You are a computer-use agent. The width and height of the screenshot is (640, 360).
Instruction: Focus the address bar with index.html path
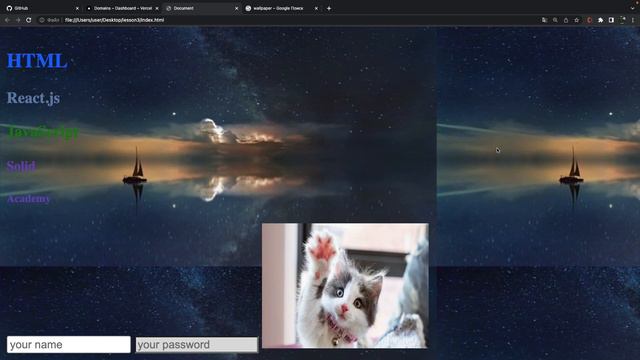coord(114,20)
